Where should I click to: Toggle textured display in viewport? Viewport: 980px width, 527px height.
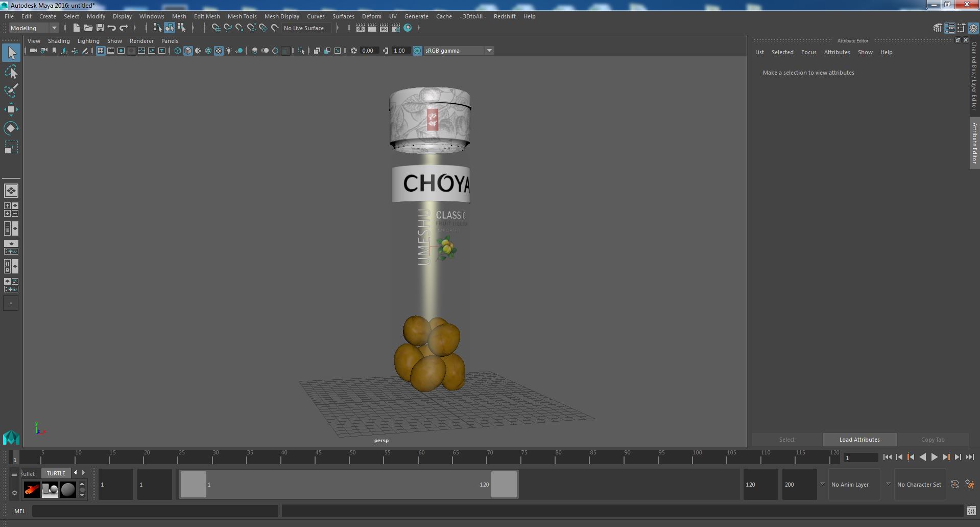pos(219,51)
